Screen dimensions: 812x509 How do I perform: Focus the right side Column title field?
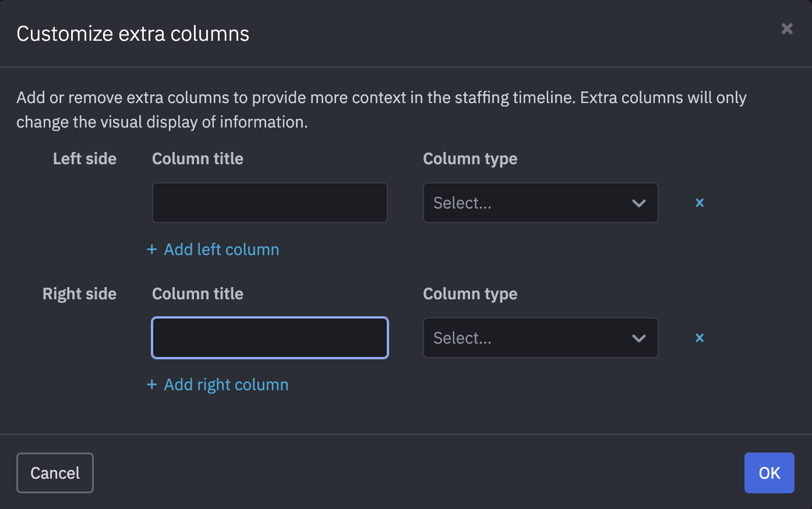270,338
